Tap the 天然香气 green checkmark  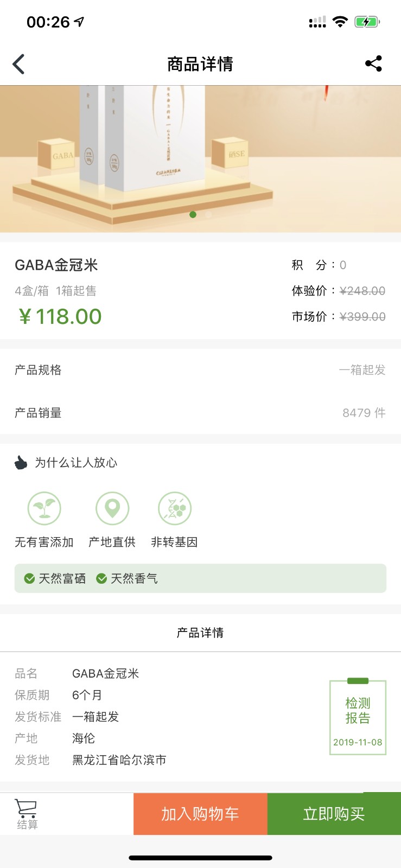[101, 579]
